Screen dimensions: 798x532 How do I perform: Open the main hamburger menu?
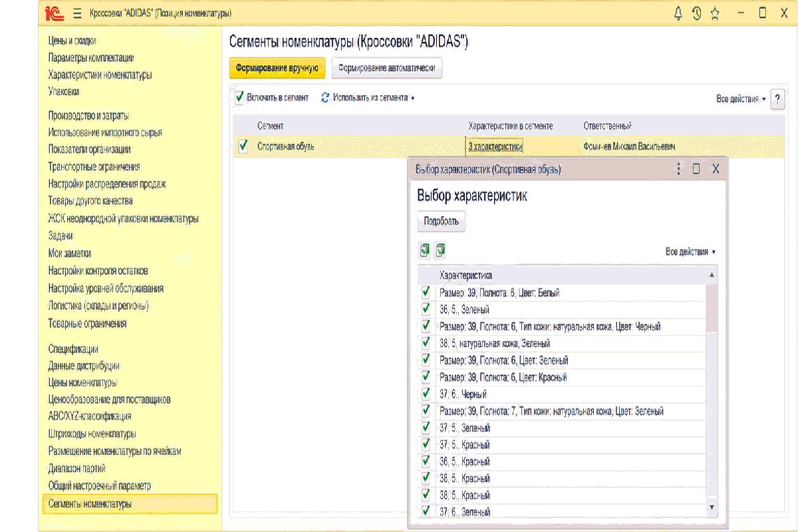pos(77,13)
